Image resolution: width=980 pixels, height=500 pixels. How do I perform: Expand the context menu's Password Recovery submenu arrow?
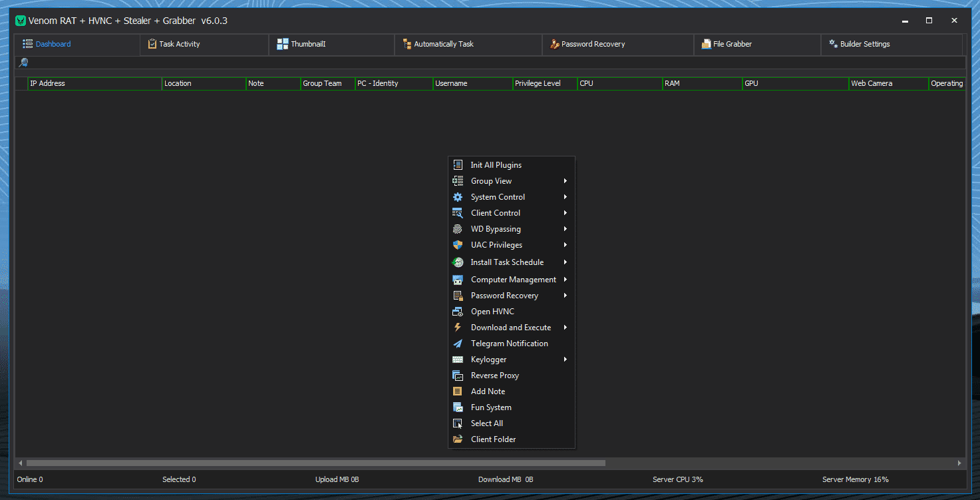coord(566,296)
